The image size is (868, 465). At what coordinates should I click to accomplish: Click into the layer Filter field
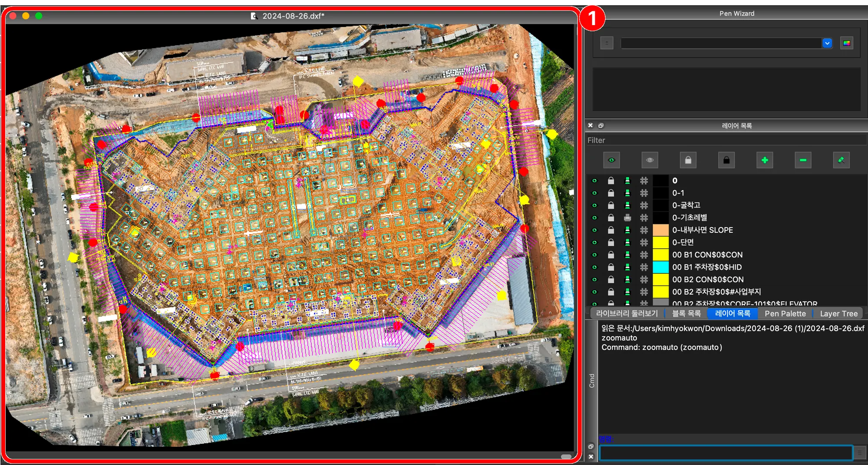[x=726, y=140]
